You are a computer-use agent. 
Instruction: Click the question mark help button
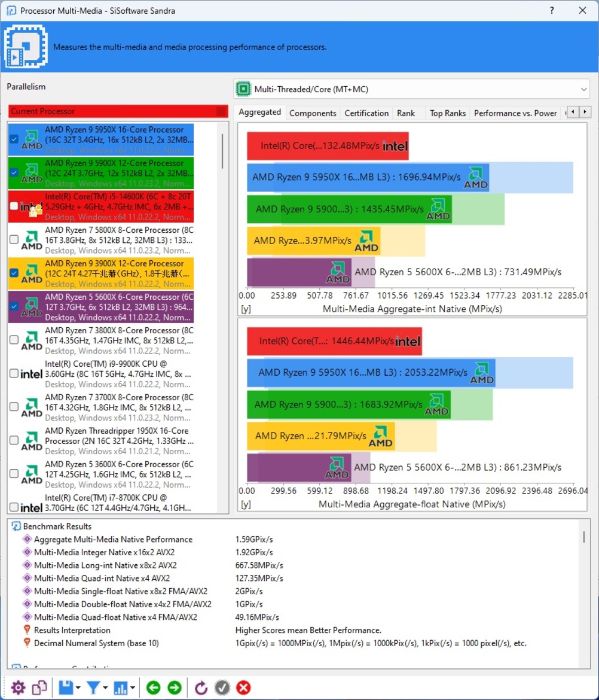(552, 10)
